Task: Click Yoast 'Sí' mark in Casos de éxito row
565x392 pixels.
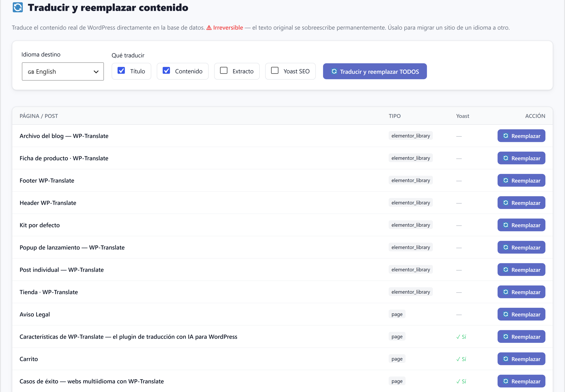Action: tap(461, 381)
